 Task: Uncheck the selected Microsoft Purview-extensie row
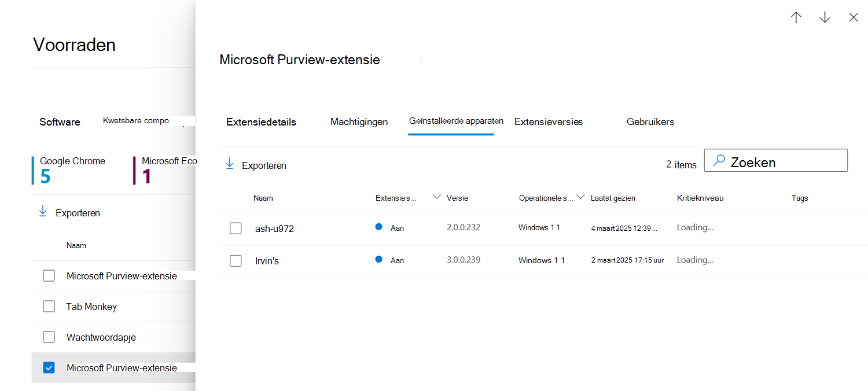pos(49,368)
